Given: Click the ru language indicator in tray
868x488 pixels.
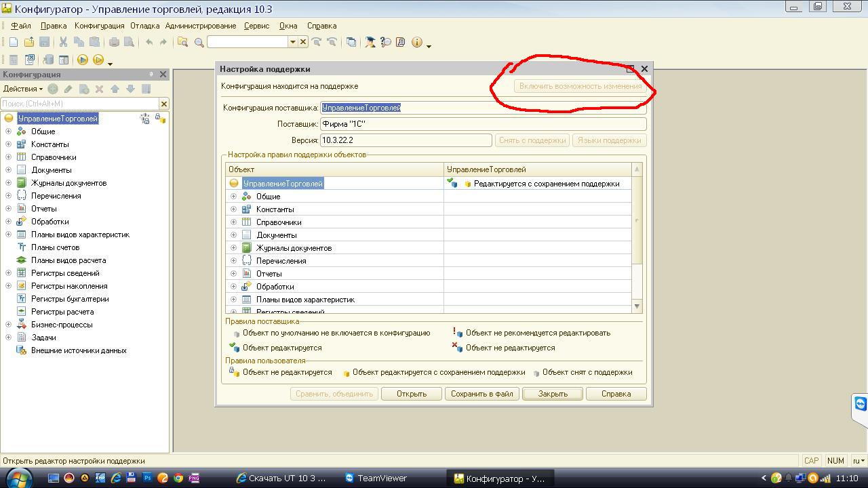Looking at the screenshot, I should 858,461.
